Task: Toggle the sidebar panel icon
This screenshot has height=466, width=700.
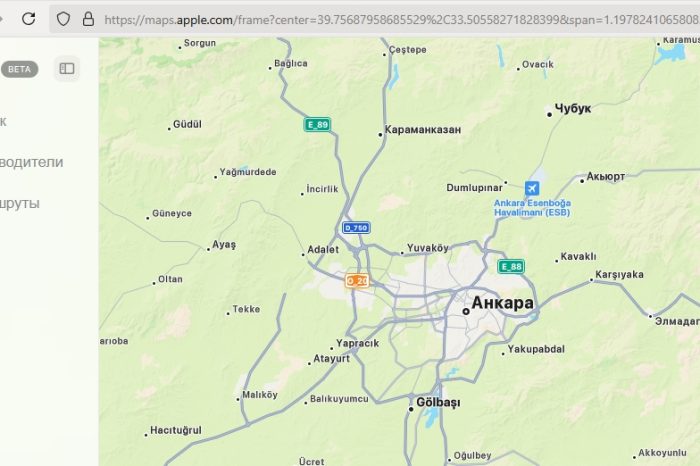Action: (67, 68)
